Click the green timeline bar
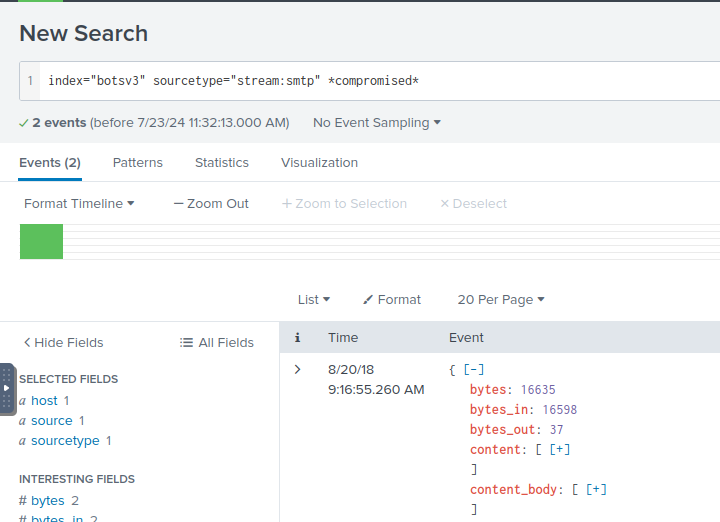This screenshot has height=522, width=720. click(x=41, y=242)
